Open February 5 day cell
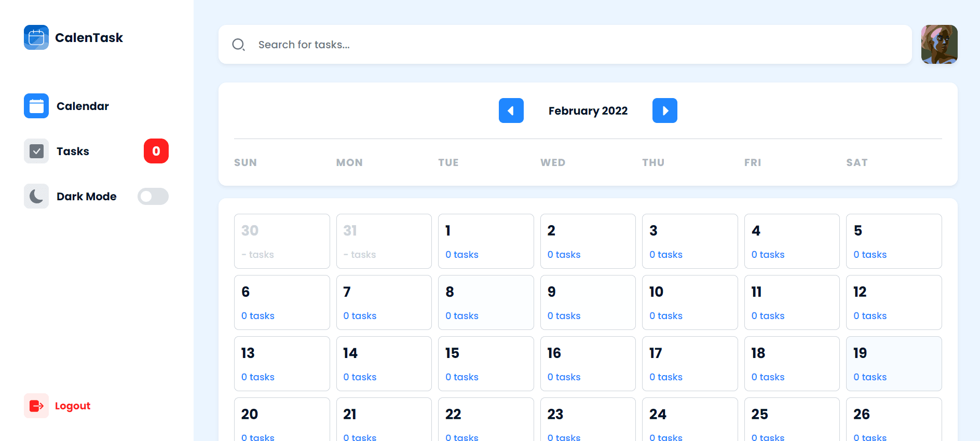The image size is (980, 441). (x=894, y=241)
